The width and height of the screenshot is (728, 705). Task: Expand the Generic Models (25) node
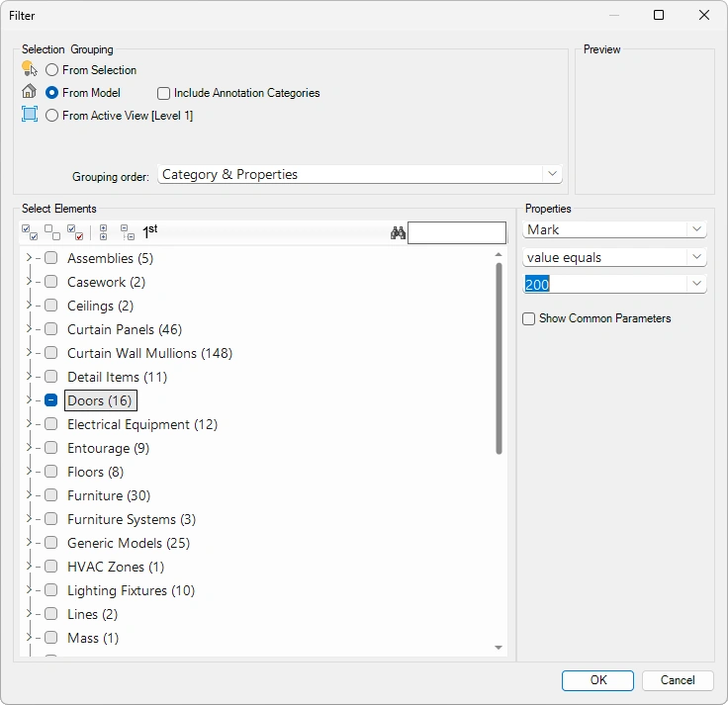coord(29,542)
